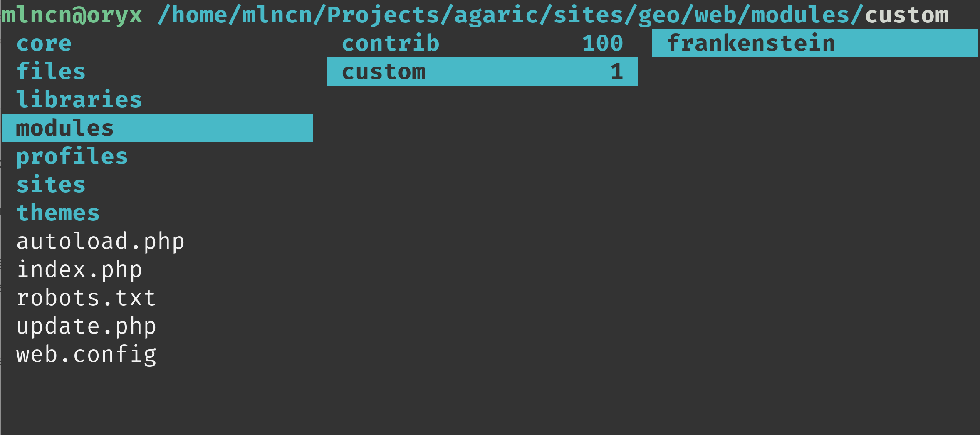The height and width of the screenshot is (435, 980).
Task: Open the frankenstein folder in the preview column
Action: coord(751,44)
